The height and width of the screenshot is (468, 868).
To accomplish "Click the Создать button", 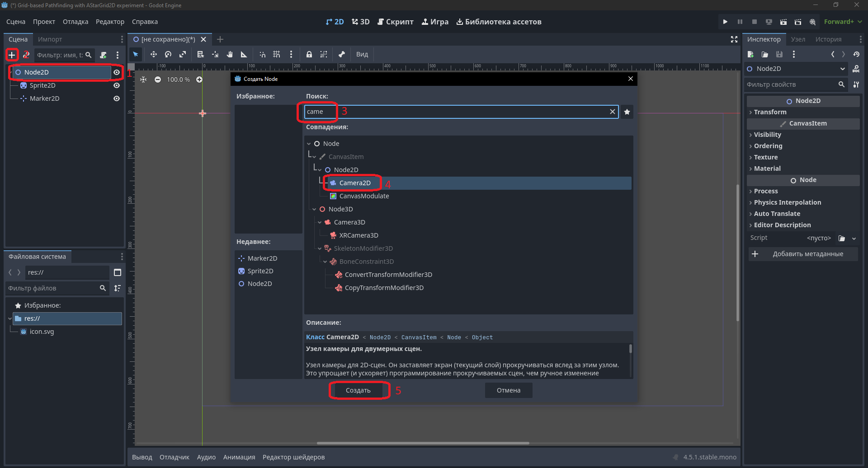I will (358, 390).
